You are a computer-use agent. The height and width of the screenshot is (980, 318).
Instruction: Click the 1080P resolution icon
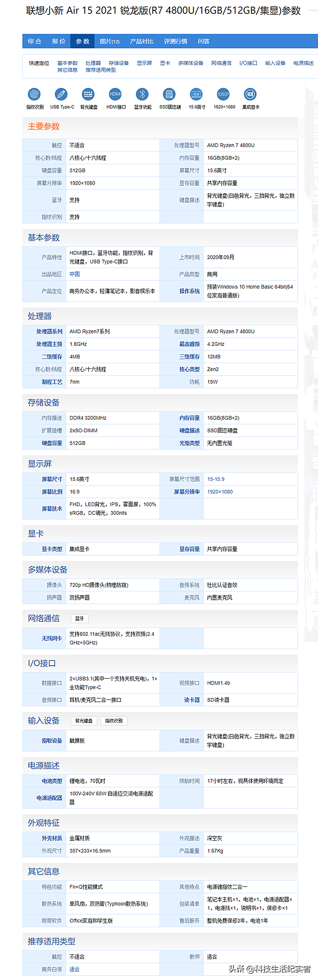click(x=223, y=94)
